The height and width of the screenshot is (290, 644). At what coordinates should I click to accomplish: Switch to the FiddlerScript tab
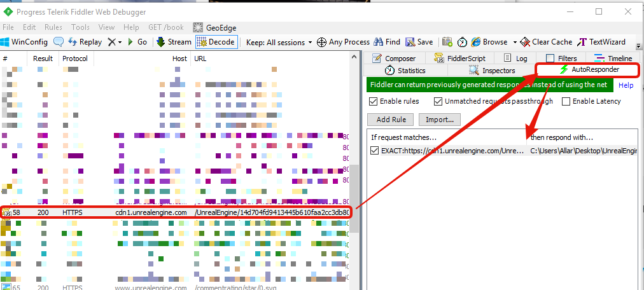[459, 59]
